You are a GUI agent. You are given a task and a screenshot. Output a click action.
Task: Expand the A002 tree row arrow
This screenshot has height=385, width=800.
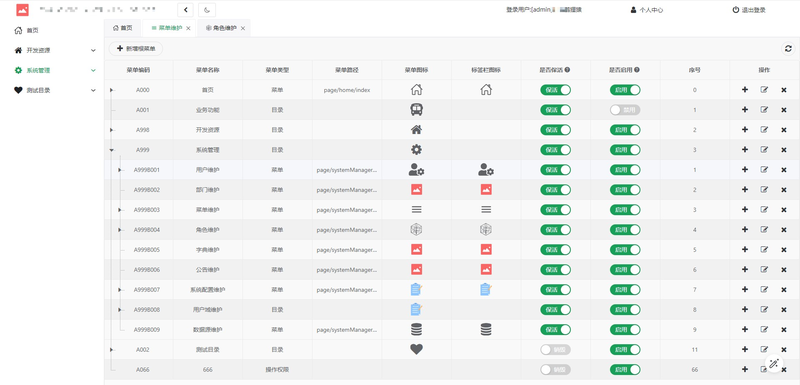(111, 349)
